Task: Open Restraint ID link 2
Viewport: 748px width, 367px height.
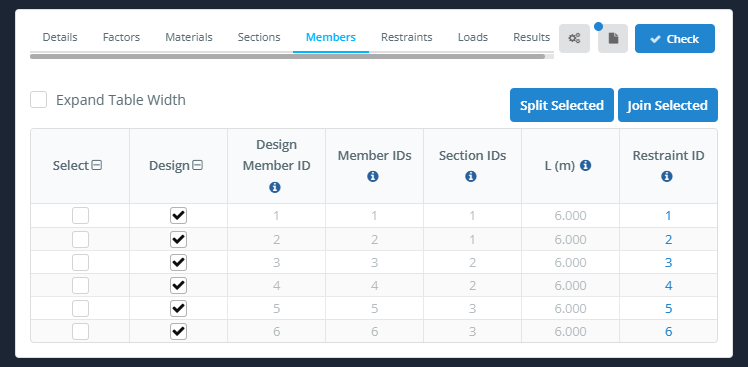Action: pos(668,239)
